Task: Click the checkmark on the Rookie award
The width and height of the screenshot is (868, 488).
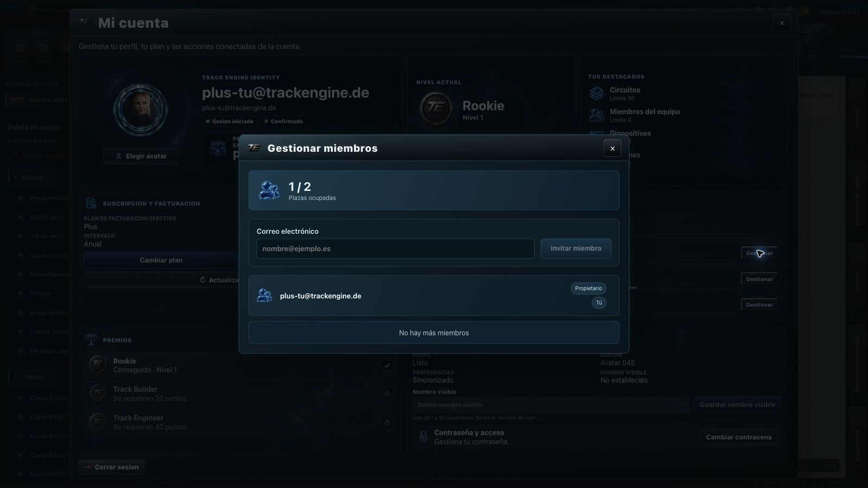Action: click(387, 365)
